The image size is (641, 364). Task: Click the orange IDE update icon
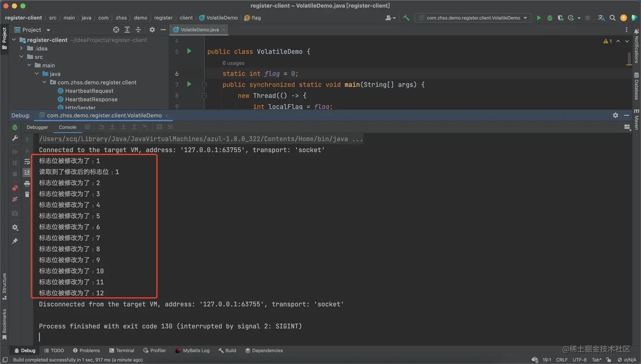[x=623, y=18]
